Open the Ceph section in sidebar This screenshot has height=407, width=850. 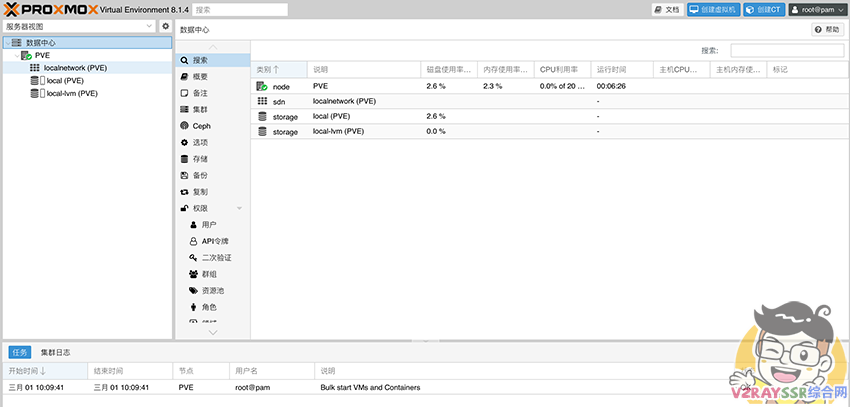pos(200,126)
